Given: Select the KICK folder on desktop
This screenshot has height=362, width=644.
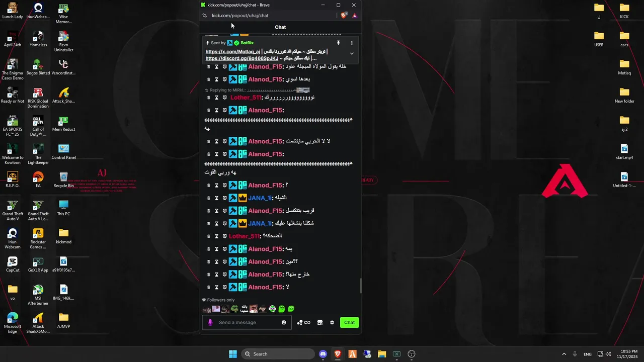Looking at the screenshot, I should (624, 11).
